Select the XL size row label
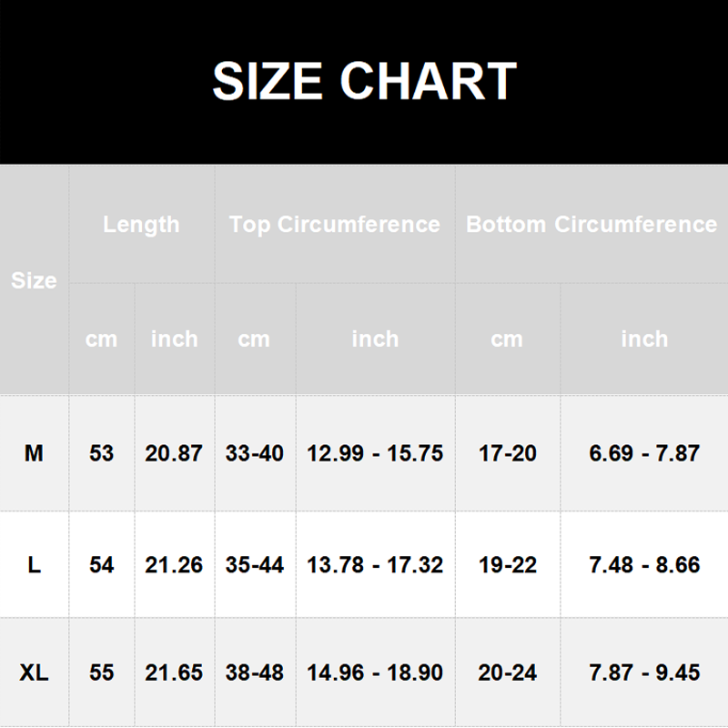Screen dimensions: 728x728 (34, 672)
